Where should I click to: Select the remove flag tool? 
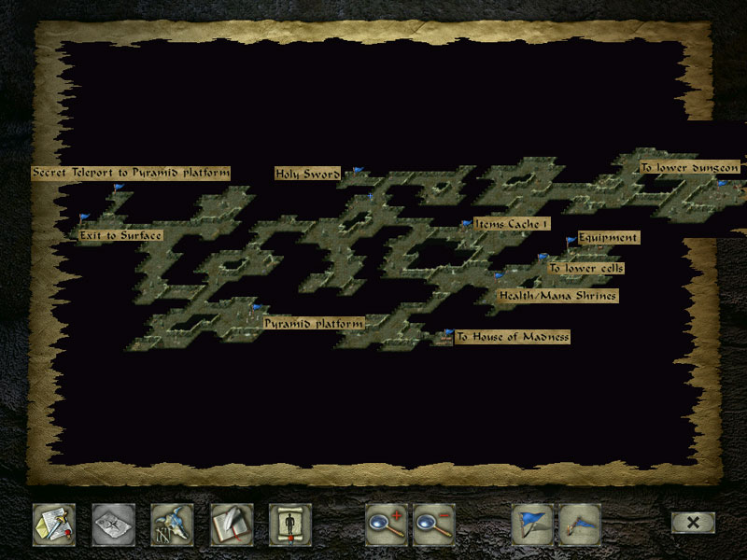580,525
